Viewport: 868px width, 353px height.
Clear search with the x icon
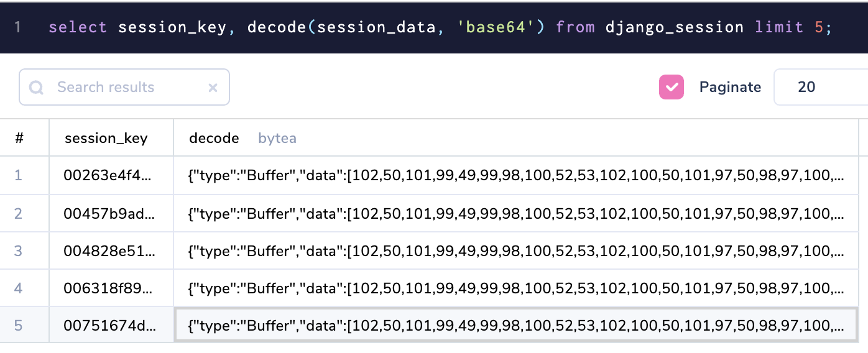tap(213, 88)
